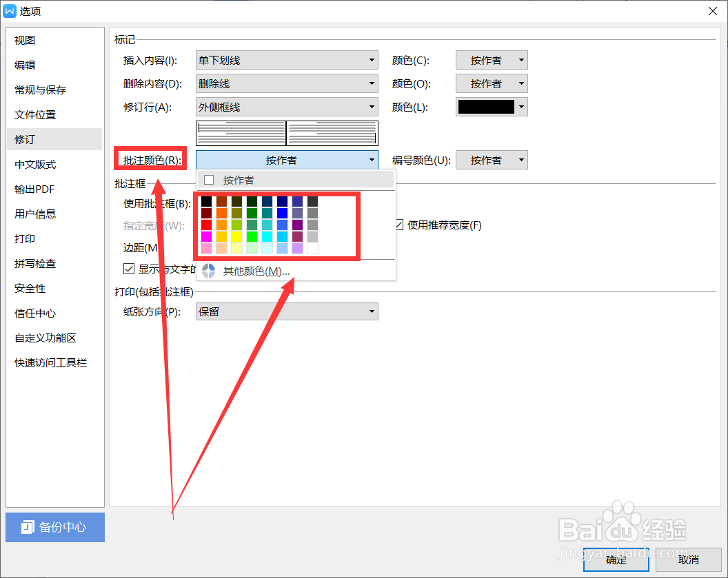
Task: Pick the yellow-green lime swatch
Action: [x=236, y=225]
